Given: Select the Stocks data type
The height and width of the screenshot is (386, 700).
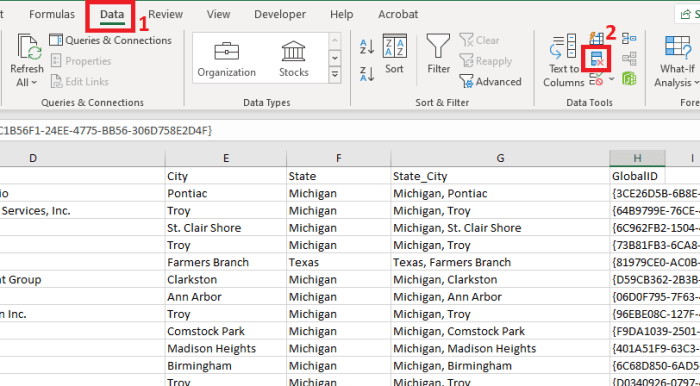Looking at the screenshot, I should 293,59.
